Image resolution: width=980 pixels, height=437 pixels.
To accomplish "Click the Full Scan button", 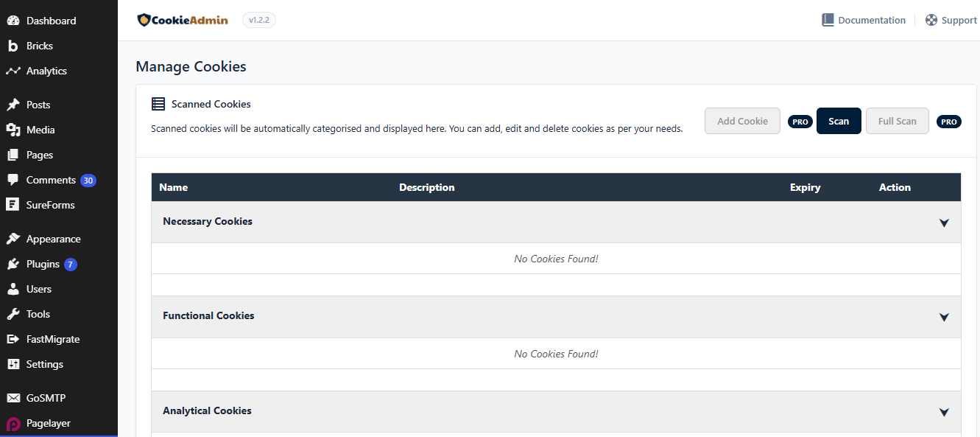I will (x=897, y=121).
